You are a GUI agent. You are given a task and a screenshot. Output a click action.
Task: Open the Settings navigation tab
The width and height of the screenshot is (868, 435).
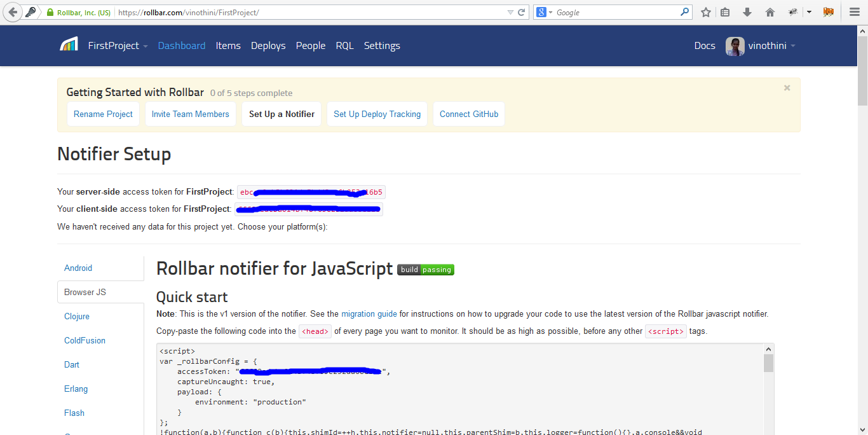tap(382, 46)
